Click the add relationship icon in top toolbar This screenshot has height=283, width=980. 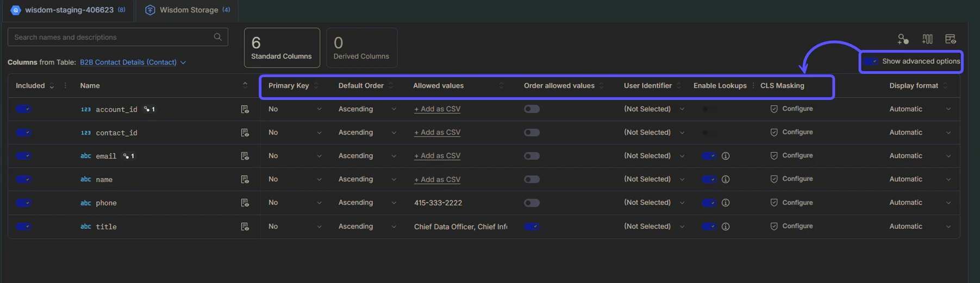coord(903,39)
